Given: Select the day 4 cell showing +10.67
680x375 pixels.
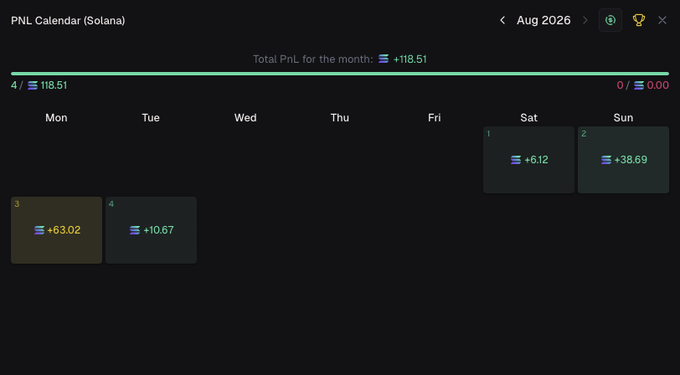Looking at the screenshot, I should point(151,230).
